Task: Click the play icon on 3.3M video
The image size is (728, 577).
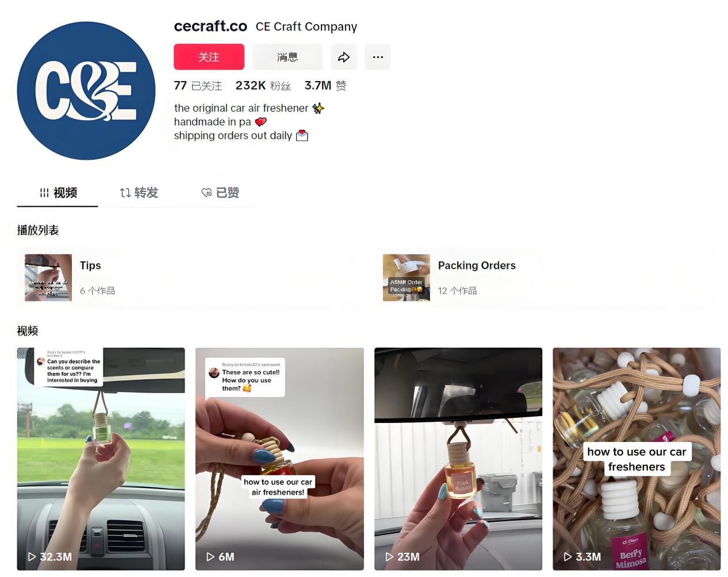Action: (568, 557)
